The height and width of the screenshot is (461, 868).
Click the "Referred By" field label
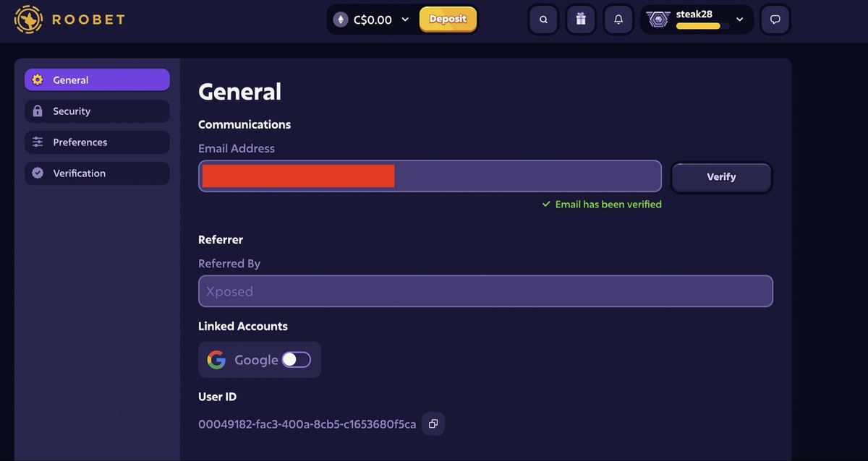tap(229, 264)
